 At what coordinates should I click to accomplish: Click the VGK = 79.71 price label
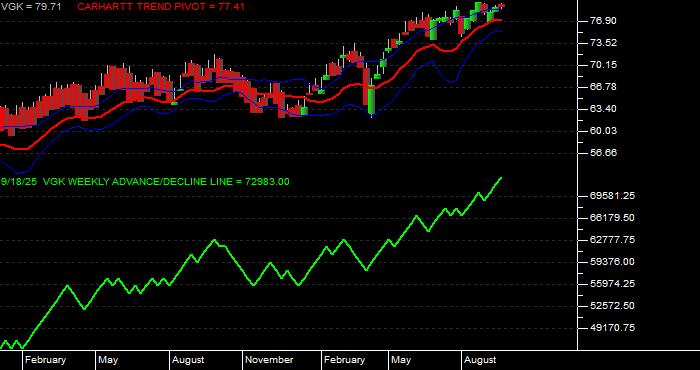31,7
